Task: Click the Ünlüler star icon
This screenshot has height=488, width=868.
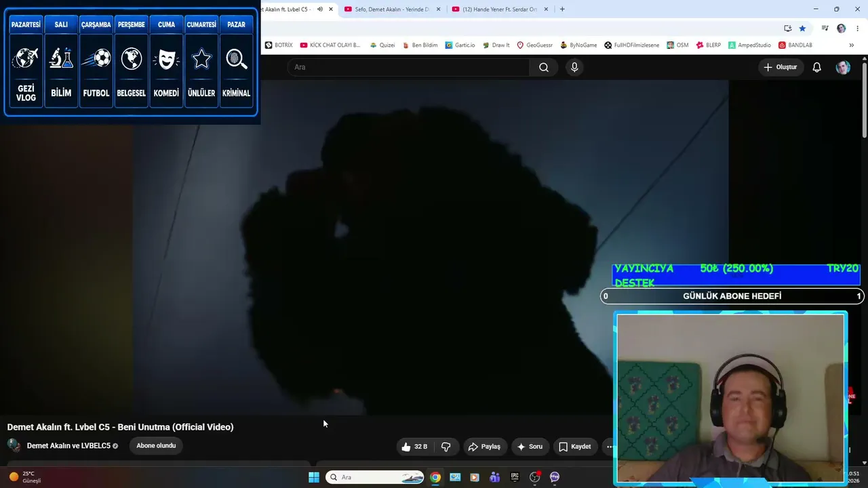Action: pyautogui.click(x=201, y=59)
